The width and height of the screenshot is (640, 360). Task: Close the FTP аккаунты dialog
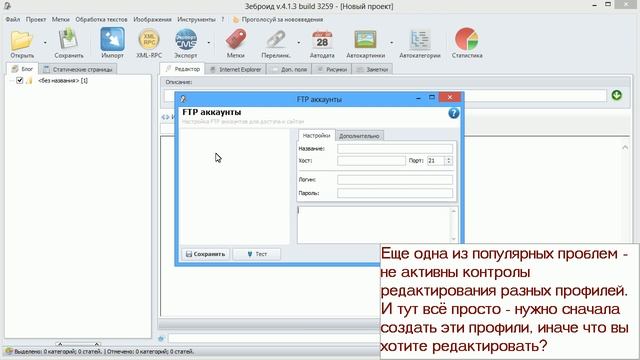(449, 97)
